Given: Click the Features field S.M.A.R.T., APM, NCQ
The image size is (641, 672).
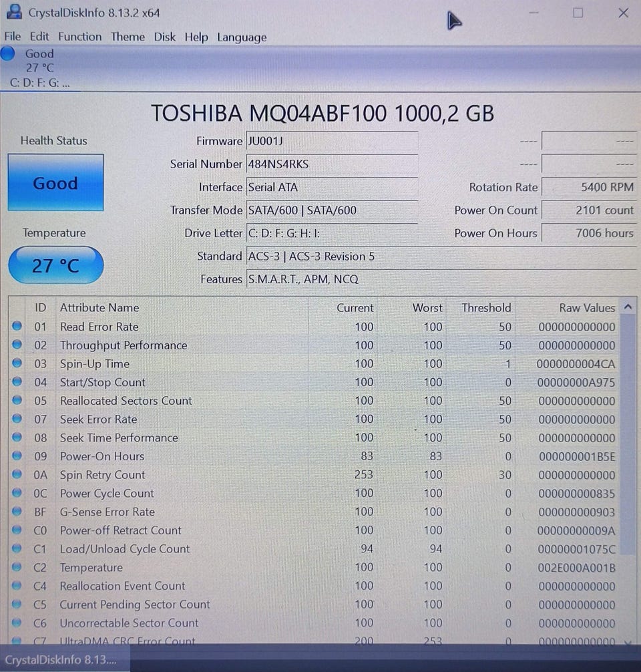Looking at the screenshot, I should point(441,279).
